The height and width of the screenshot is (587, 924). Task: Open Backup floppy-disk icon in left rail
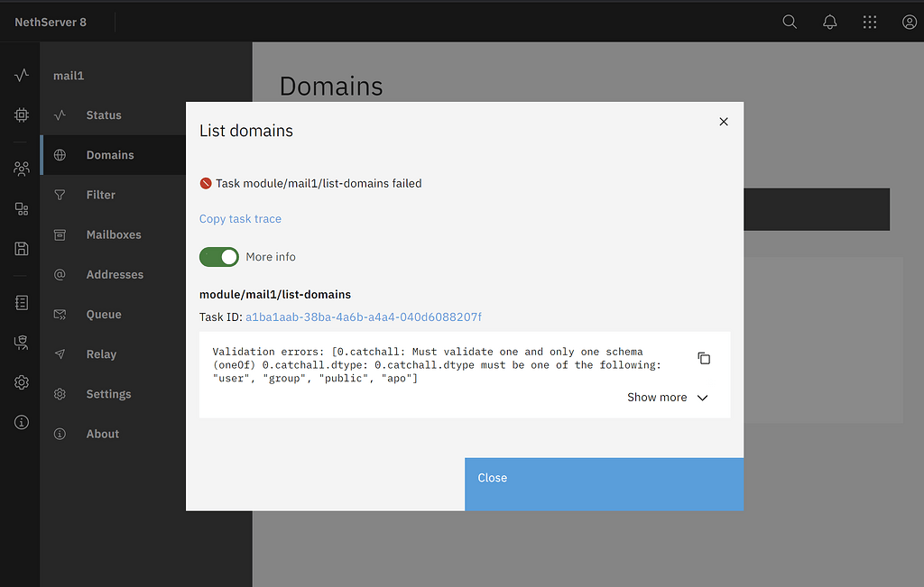(x=22, y=249)
